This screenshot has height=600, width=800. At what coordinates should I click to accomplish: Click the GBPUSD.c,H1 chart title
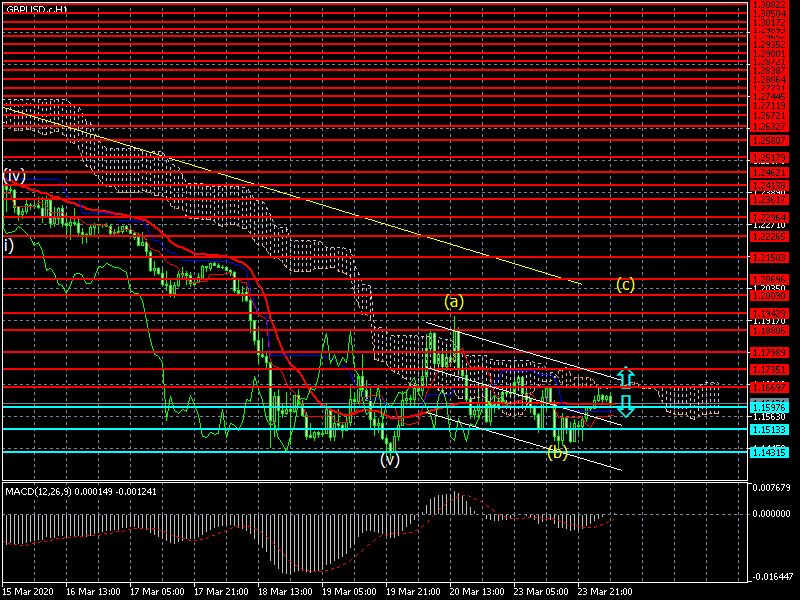(38, 8)
